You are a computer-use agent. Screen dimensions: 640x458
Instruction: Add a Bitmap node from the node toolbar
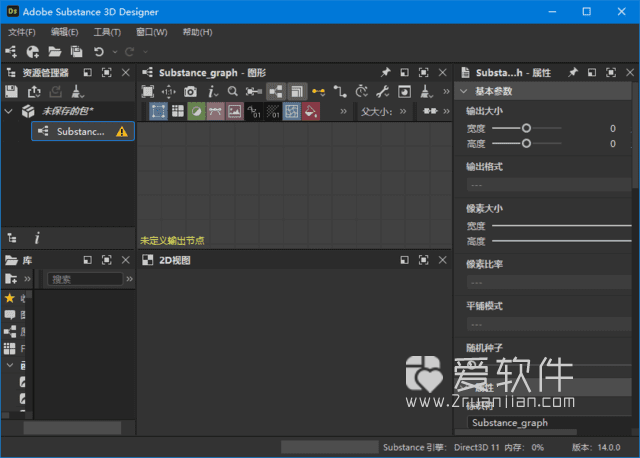tap(235, 111)
